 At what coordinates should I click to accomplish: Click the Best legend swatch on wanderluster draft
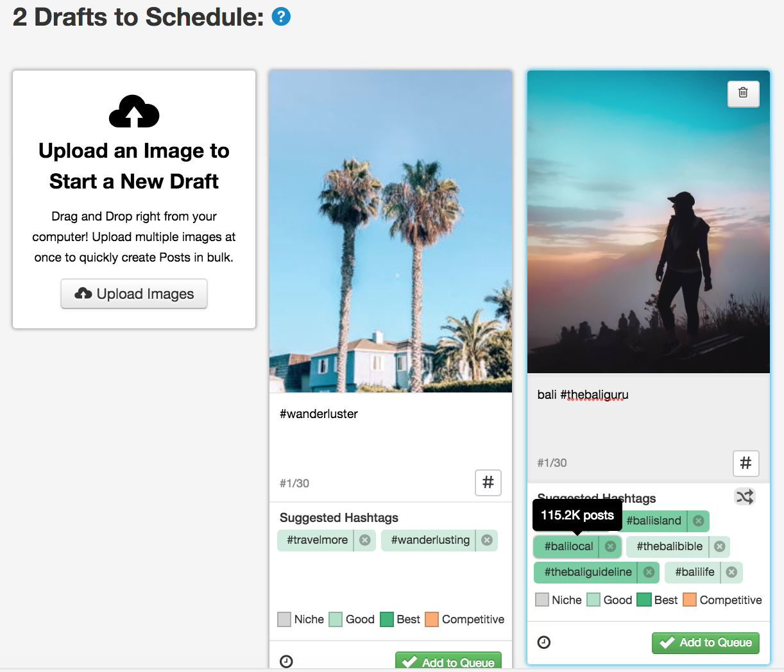(387, 619)
